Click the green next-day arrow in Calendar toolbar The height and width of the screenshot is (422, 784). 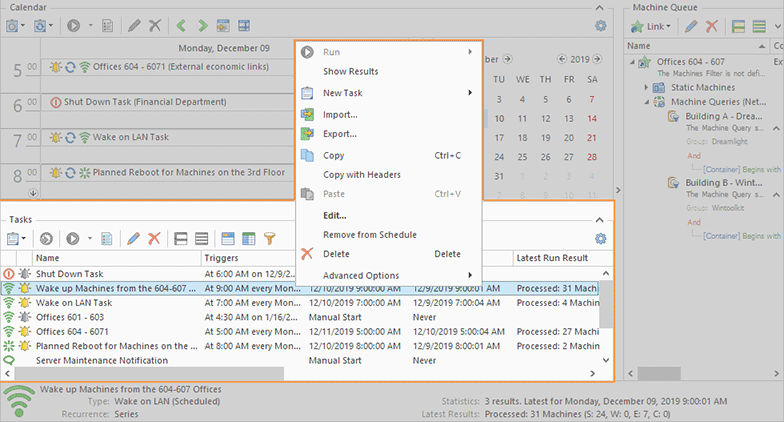point(203,25)
